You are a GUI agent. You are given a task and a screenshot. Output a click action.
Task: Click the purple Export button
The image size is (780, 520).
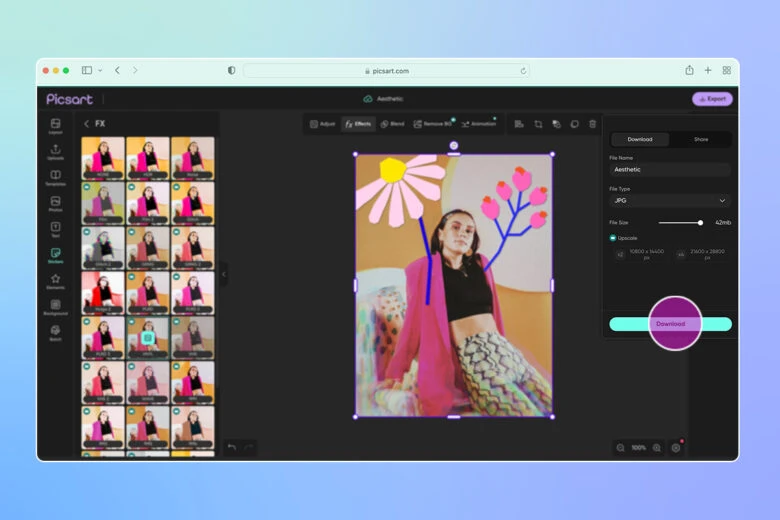[712, 99]
